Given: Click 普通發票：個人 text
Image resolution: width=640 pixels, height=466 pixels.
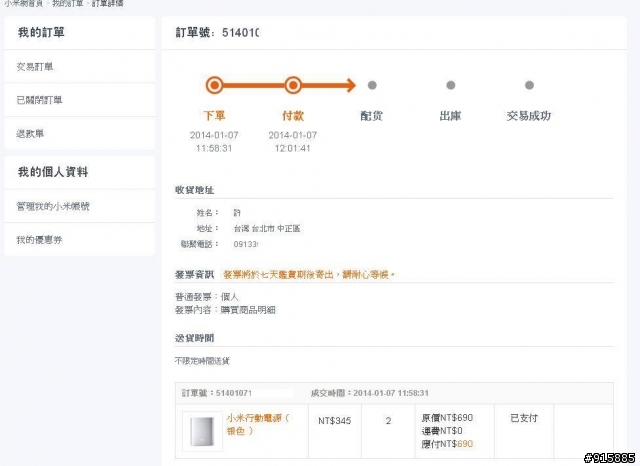Looking at the screenshot, I should [207, 297].
